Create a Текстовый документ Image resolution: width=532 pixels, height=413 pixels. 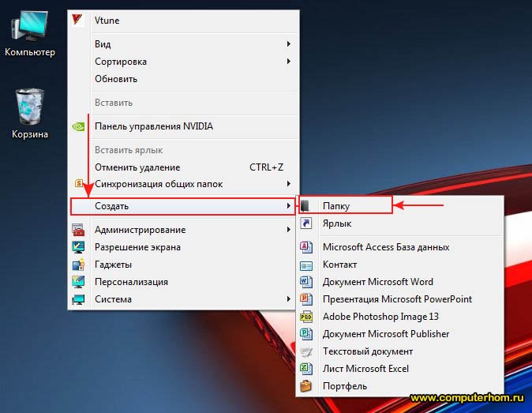[x=399, y=351]
